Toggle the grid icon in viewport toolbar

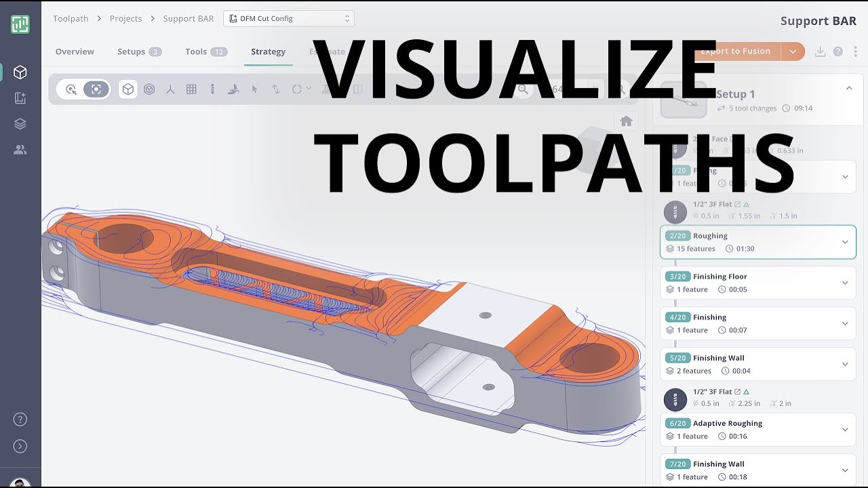191,89
